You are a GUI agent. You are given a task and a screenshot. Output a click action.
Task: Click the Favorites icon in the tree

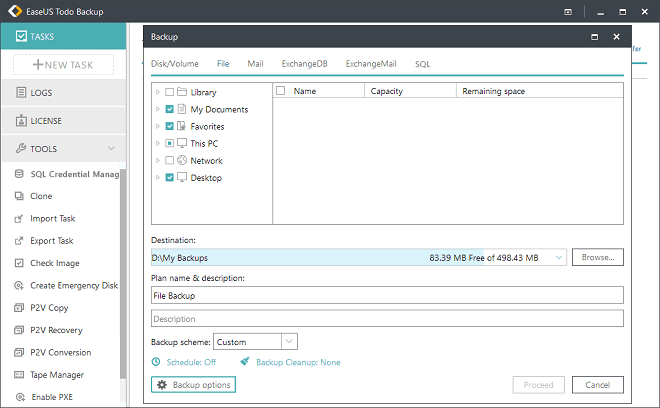(x=181, y=126)
